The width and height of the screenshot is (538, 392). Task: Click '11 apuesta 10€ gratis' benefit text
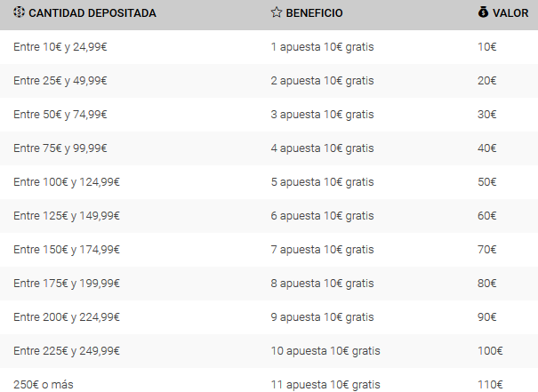(x=325, y=385)
